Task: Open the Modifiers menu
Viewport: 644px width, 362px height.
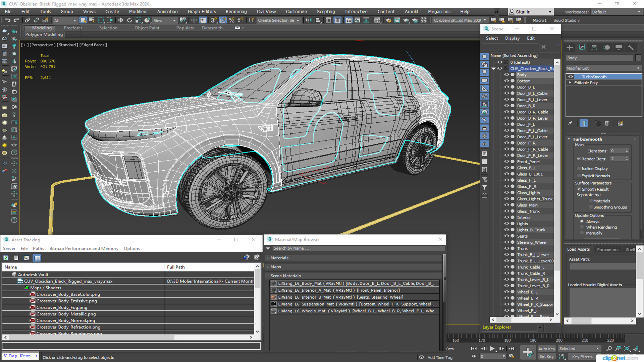Action: (x=138, y=11)
